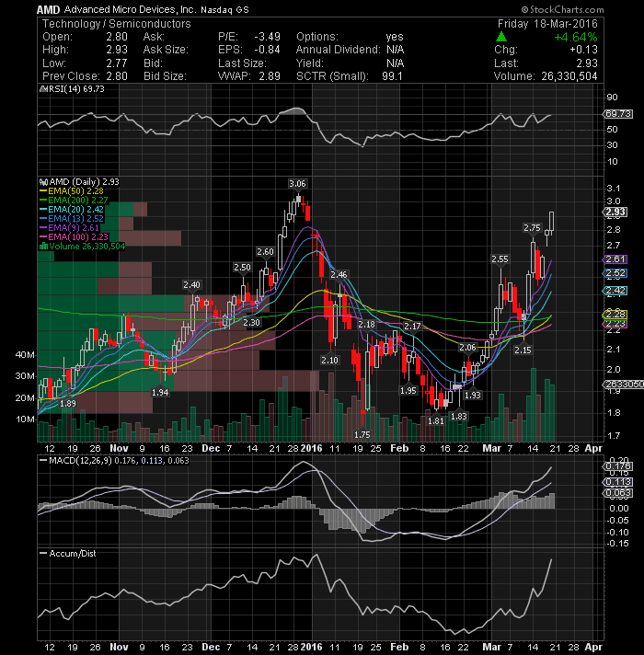The height and width of the screenshot is (655, 644).
Task: Click the RSI(14) line icon before its label
Action: (43, 89)
